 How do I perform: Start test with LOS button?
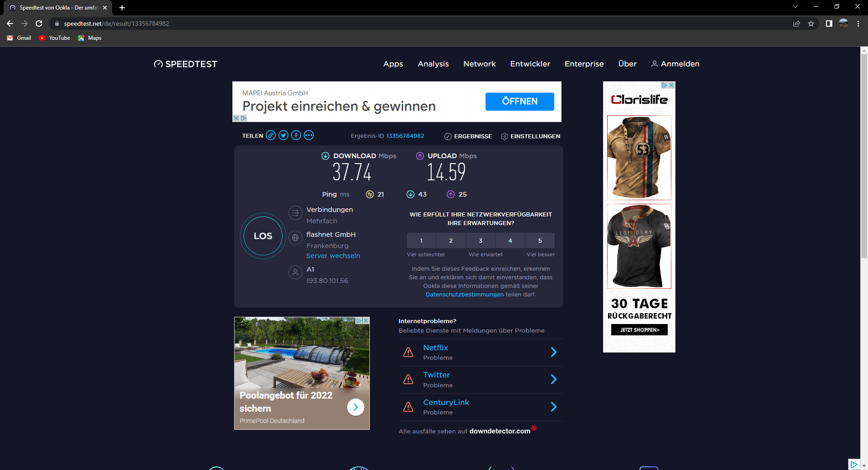(263, 236)
